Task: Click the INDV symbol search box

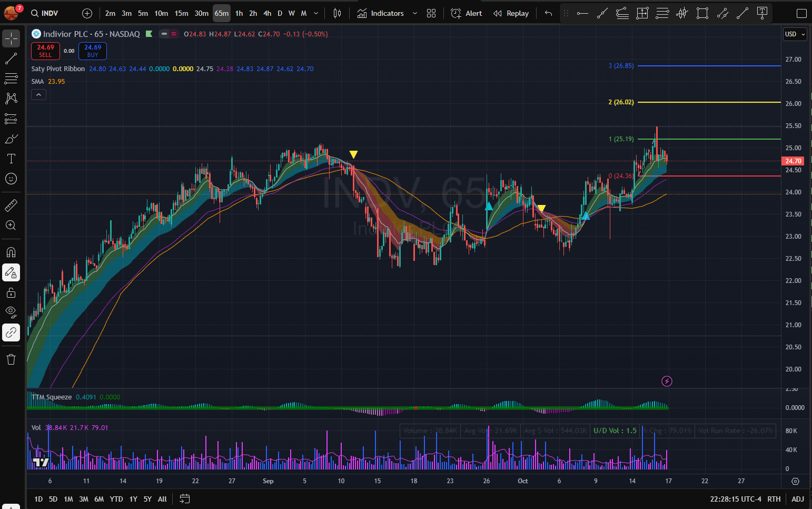Action: pyautogui.click(x=45, y=13)
